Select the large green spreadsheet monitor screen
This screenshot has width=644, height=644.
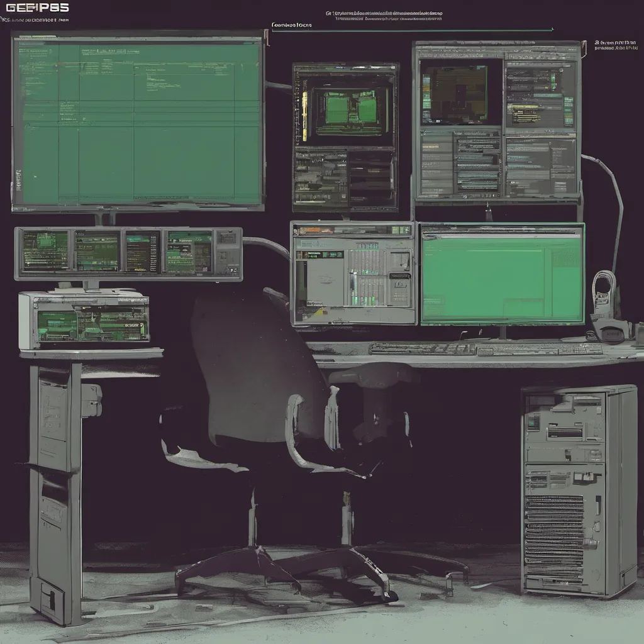coord(138,121)
